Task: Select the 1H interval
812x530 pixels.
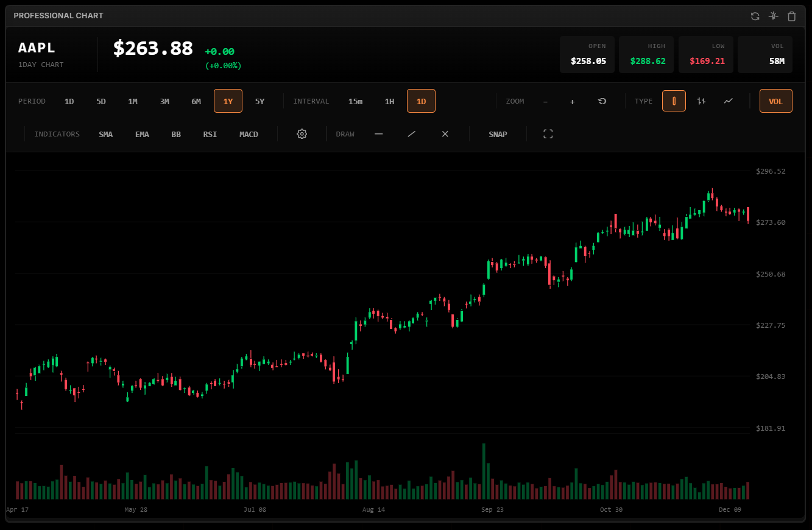Action: click(390, 101)
